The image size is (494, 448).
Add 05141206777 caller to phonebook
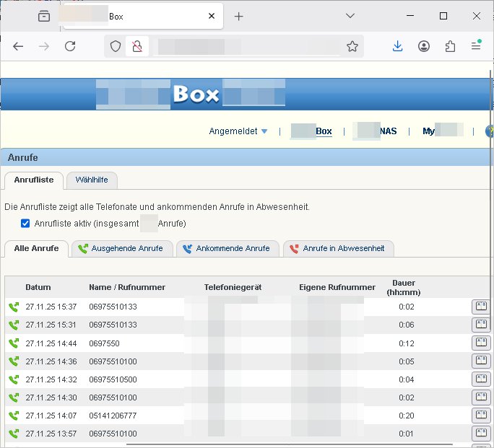[x=480, y=415]
